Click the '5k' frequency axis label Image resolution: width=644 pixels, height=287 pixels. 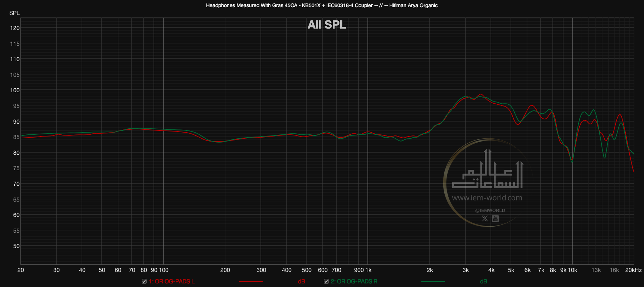click(x=511, y=270)
